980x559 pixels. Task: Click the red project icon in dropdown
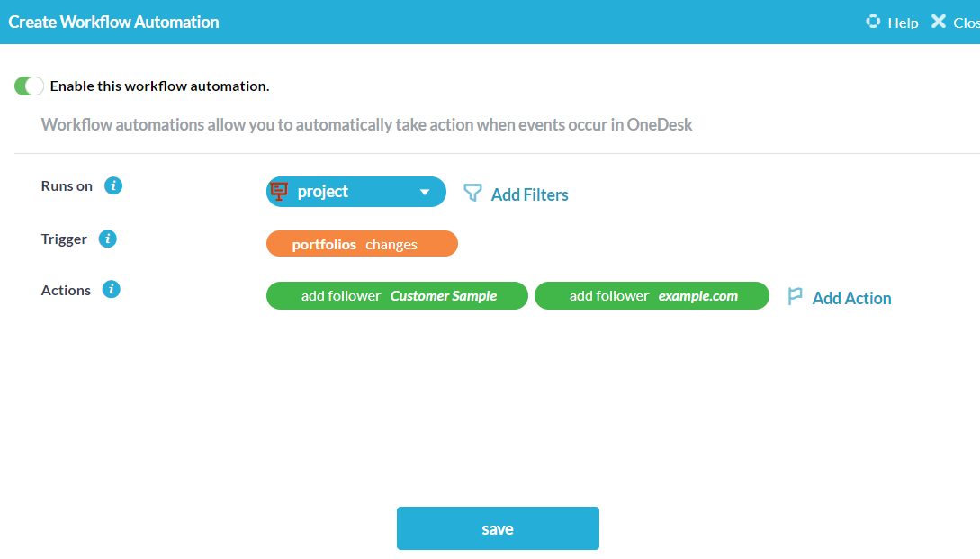[279, 192]
